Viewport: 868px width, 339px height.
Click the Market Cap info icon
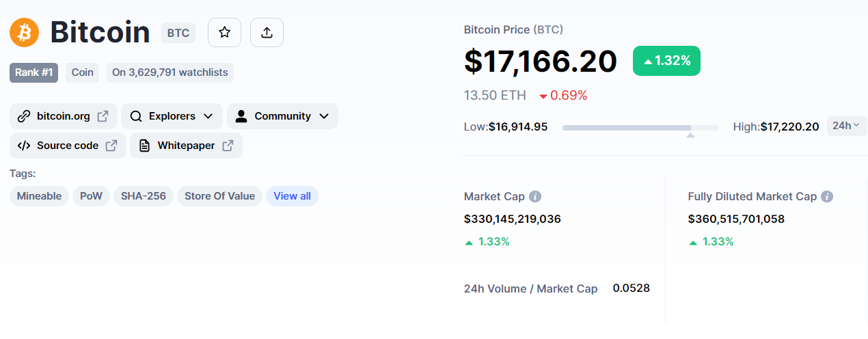pos(535,197)
